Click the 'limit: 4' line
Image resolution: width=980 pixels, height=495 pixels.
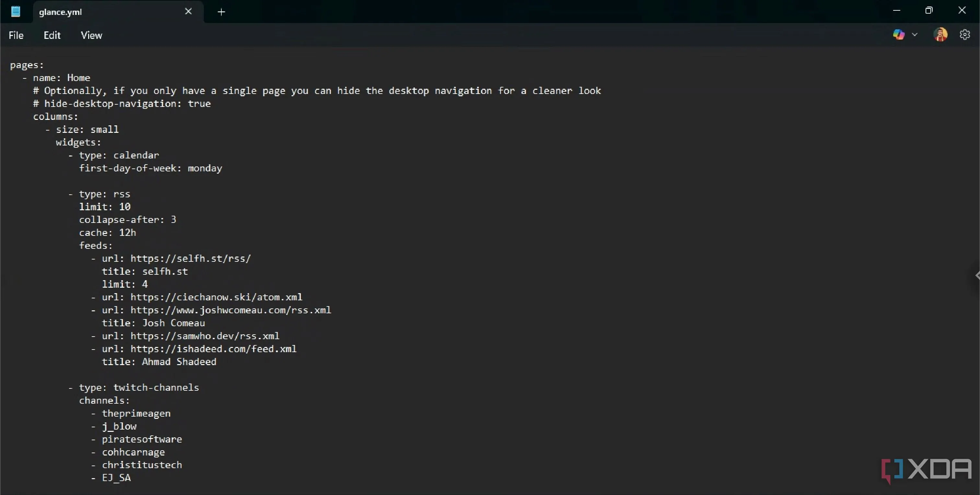click(125, 284)
